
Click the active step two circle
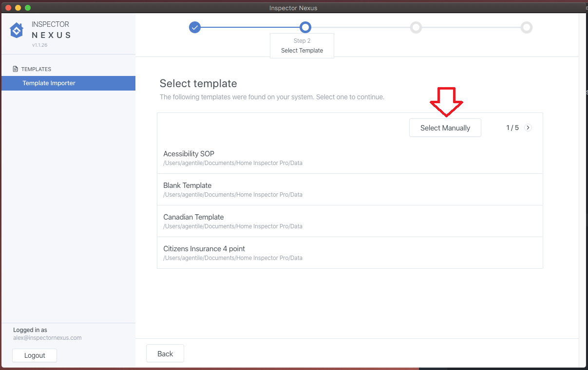coord(305,27)
